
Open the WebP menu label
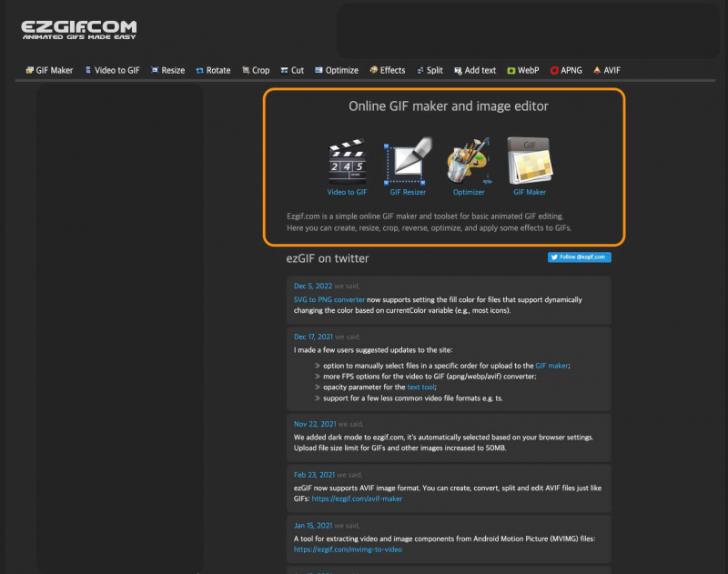(529, 71)
